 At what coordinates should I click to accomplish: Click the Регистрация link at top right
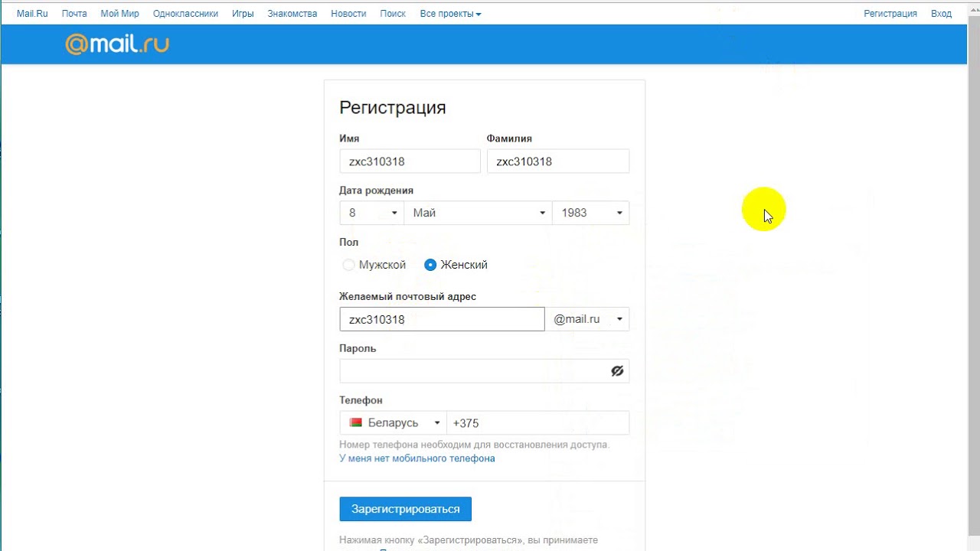click(x=890, y=14)
